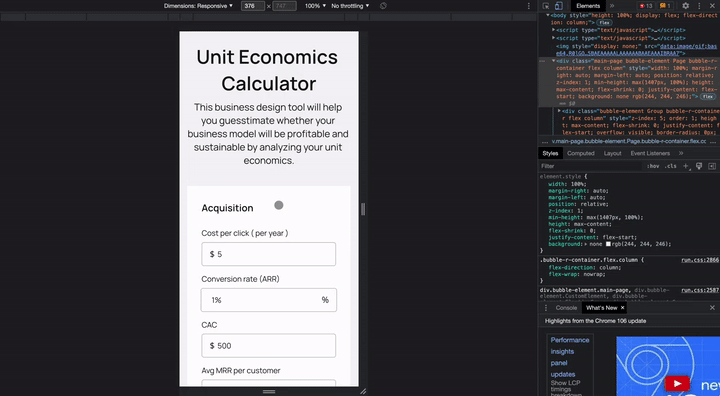The height and width of the screenshot is (396, 720).
Task: Switch to the Computed tab
Action: (x=581, y=153)
